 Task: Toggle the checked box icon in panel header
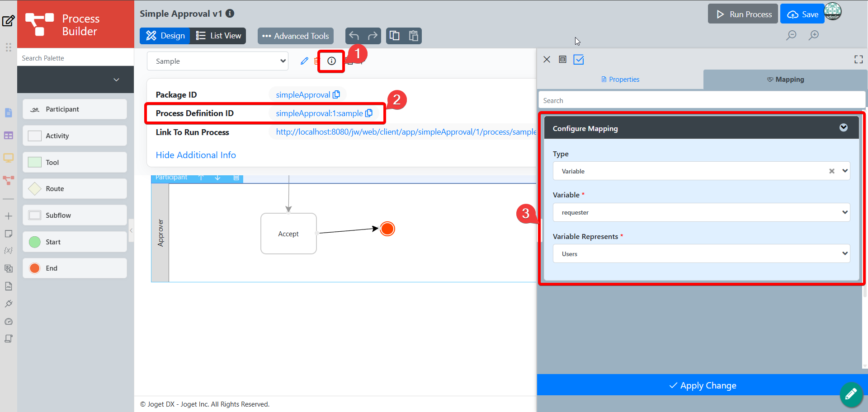(579, 60)
